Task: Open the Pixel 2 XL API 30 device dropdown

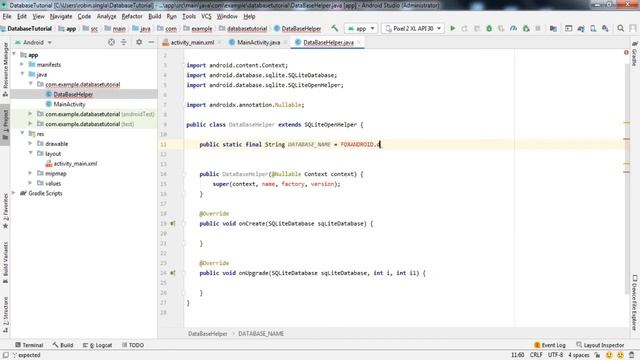Action: pyautogui.click(x=413, y=29)
